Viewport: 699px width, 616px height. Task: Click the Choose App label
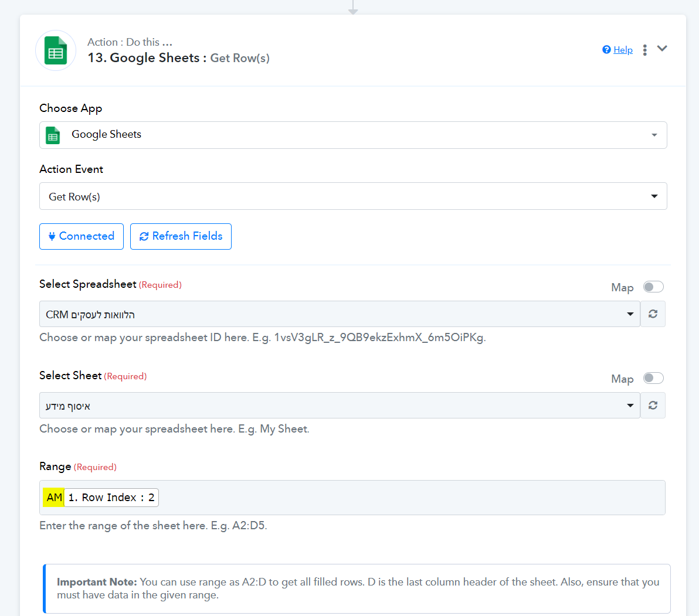pos(71,108)
